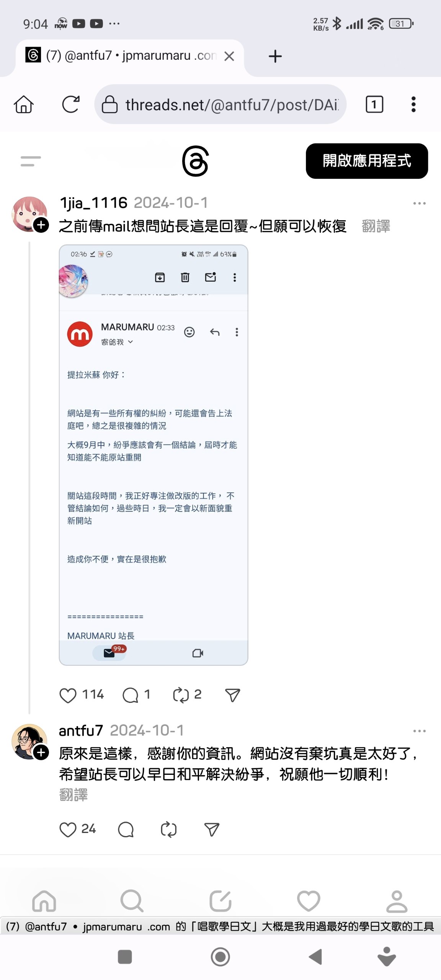Open activity heart tab
This screenshot has height=980, width=441.
pyautogui.click(x=309, y=901)
